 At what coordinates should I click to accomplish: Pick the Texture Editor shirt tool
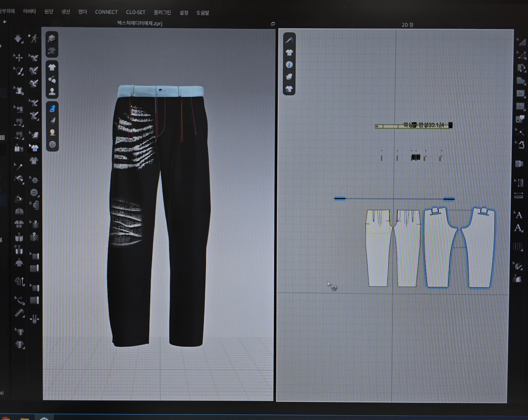tap(34, 148)
